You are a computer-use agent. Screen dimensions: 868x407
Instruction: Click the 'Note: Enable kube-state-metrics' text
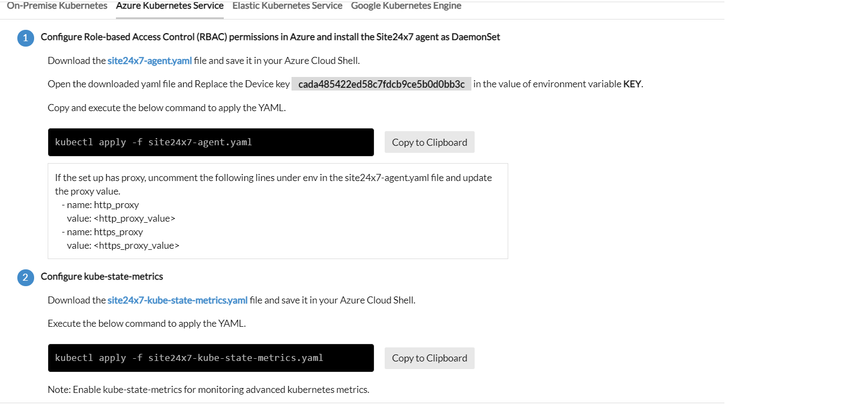(209, 390)
